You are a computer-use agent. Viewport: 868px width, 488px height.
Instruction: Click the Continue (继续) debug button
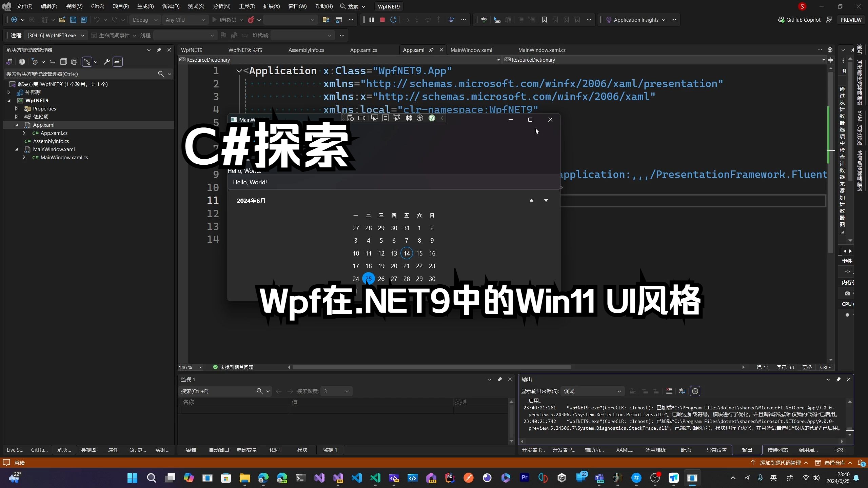tap(224, 20)
